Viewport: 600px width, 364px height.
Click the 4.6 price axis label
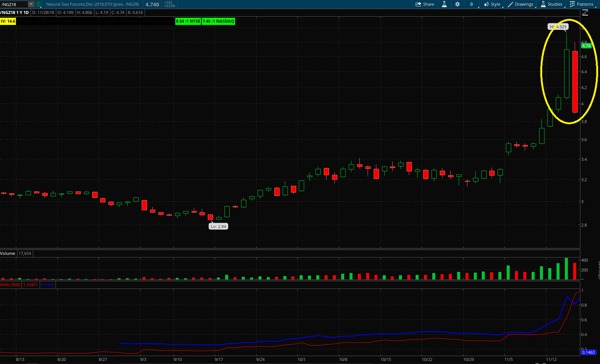coord(584,57)
